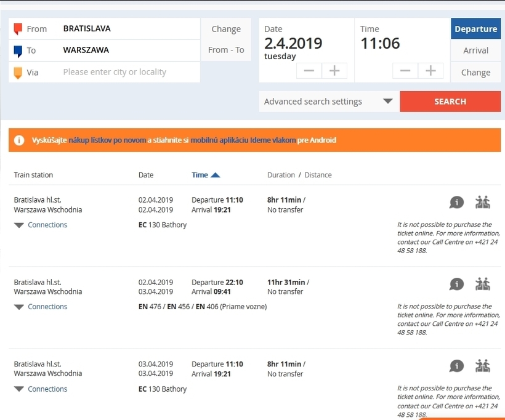The image size is (505, 420).
Task: Expand Advanced search settings dropdown
Action: point(329,102)
